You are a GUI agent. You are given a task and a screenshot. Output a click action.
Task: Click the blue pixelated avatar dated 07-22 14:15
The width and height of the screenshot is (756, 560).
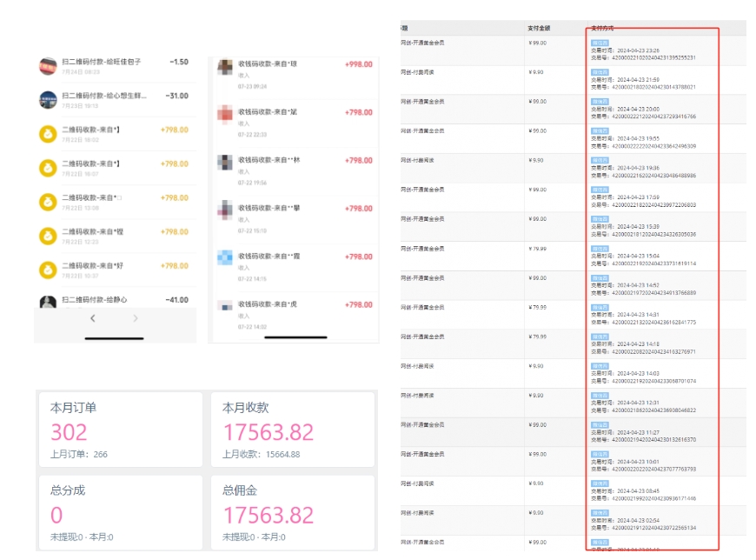click(x=224, y=258)
